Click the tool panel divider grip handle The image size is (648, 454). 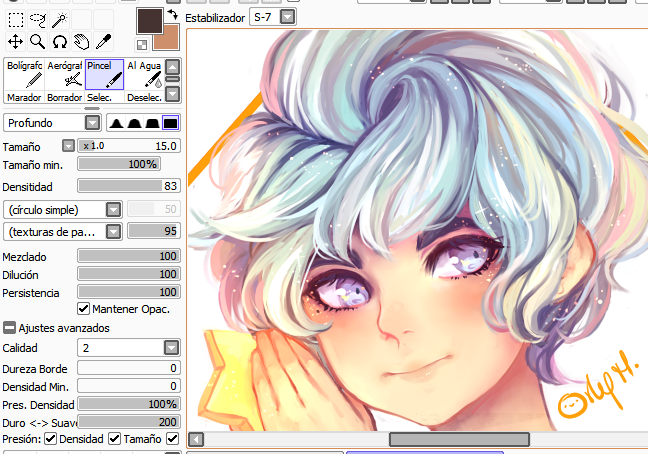[x=92, y=109]
